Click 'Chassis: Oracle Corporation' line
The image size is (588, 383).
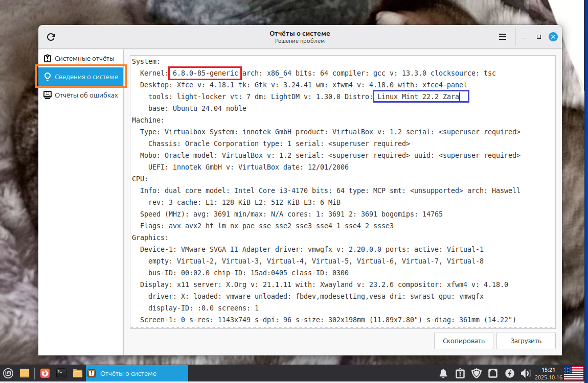(x=279, y=143)
